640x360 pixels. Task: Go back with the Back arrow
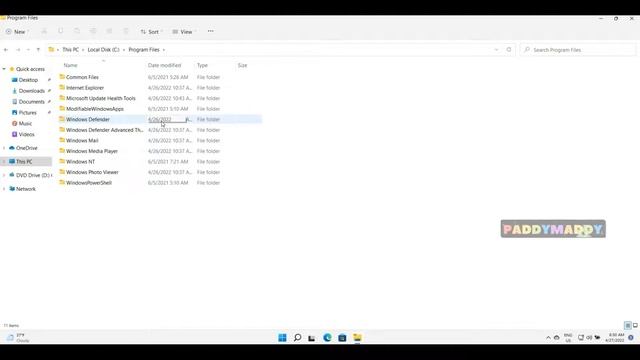6,50
